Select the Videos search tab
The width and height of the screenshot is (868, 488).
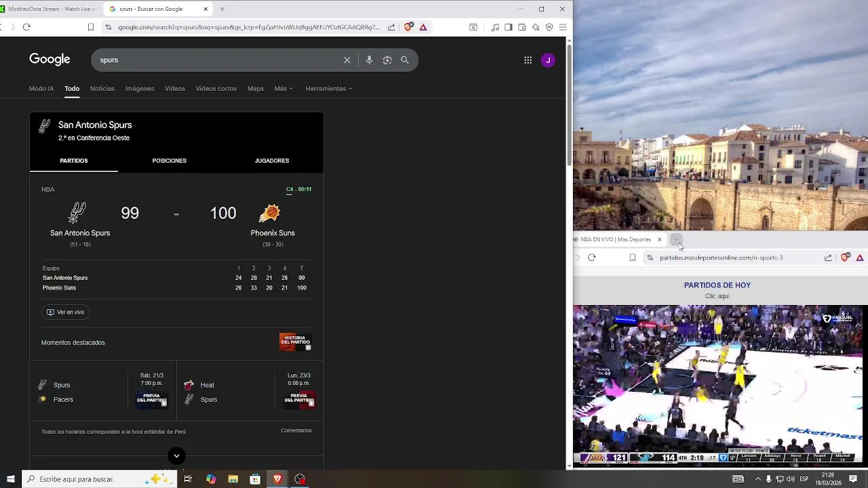175,89
